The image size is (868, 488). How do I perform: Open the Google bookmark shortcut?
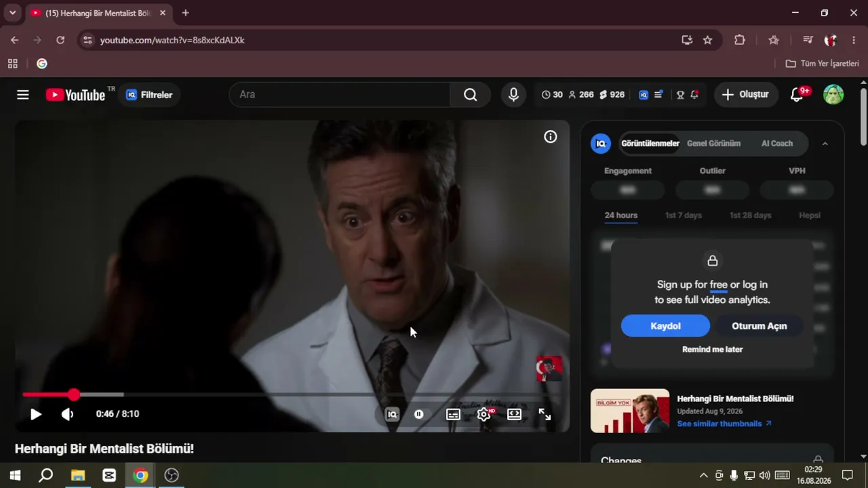coord(42,64)
